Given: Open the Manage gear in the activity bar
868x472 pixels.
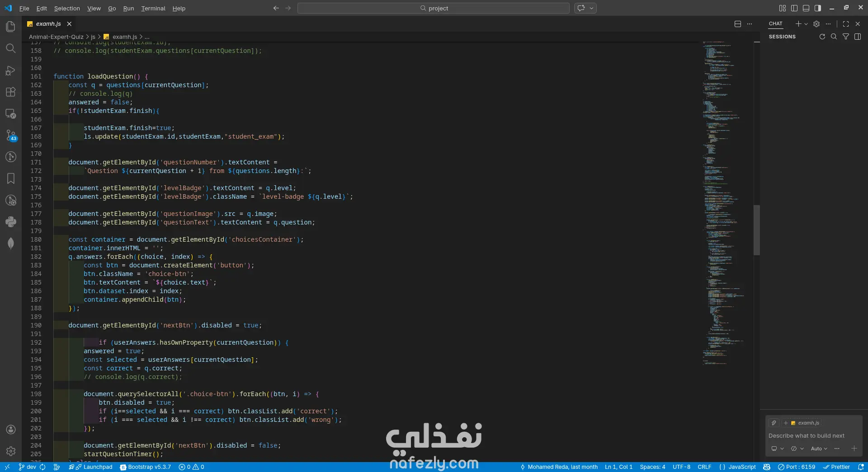Looking at the screenshot, I should 11,451.
